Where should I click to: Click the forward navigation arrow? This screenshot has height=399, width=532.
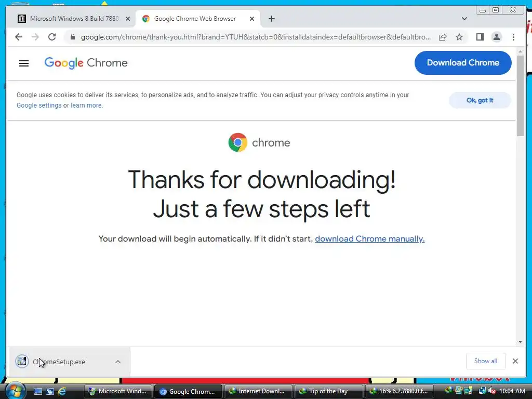click(35, 37)
